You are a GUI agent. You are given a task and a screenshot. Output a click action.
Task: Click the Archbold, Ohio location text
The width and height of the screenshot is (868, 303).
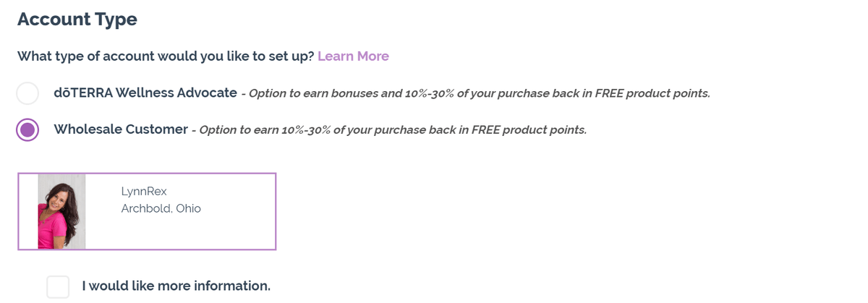click(x=161, y=208)
